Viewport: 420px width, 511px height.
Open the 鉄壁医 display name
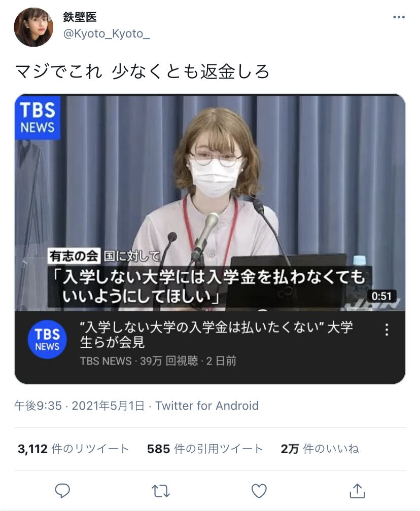coord(80,17)
